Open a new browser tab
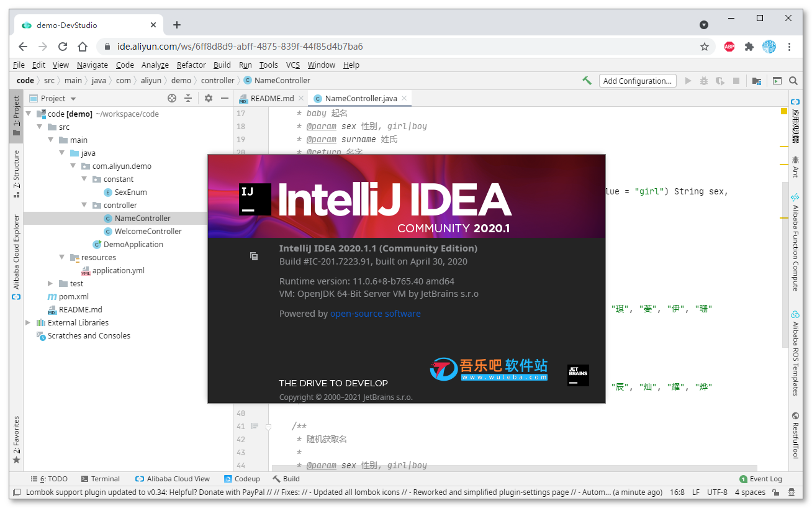The height and width of the screenshot is (508, 812). point(177,25)
